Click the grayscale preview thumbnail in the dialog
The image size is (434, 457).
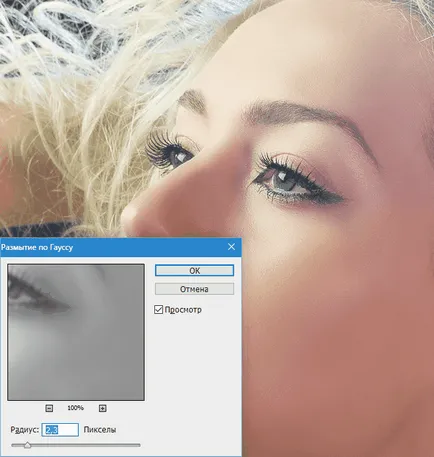coord(76,332)
